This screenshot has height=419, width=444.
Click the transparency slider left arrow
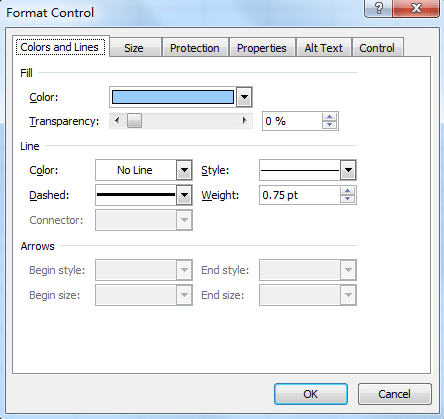[117, 121]
